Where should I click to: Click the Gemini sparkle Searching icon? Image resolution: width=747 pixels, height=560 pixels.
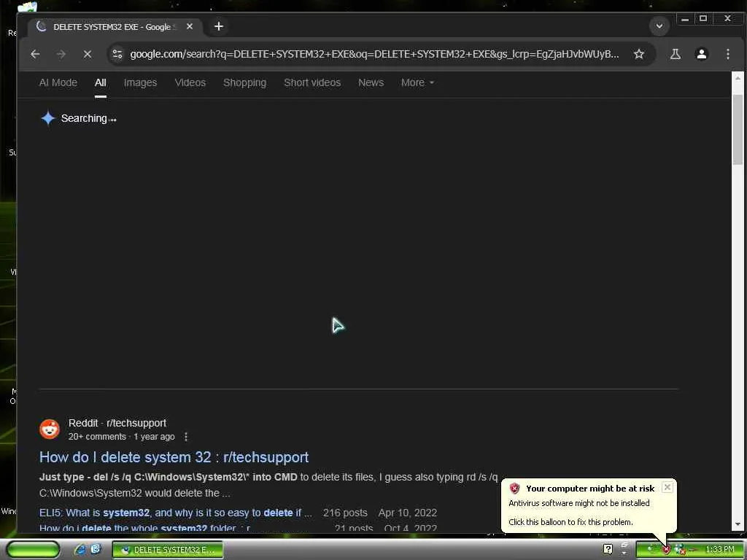pos(48,118)
